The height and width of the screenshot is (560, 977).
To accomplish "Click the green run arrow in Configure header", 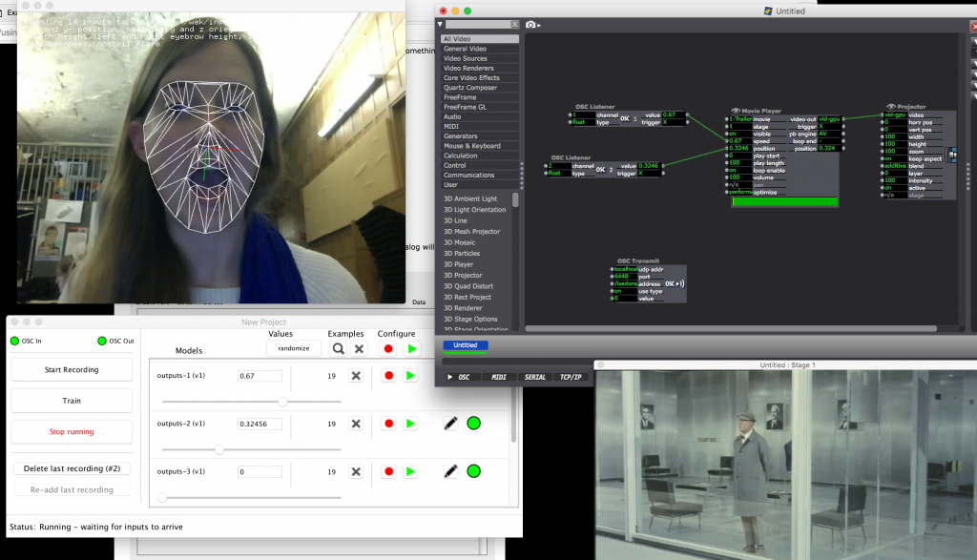I will 412,349.
